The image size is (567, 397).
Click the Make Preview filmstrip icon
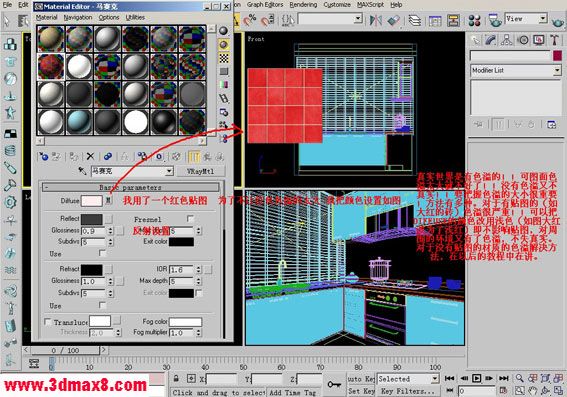point(224,98)
